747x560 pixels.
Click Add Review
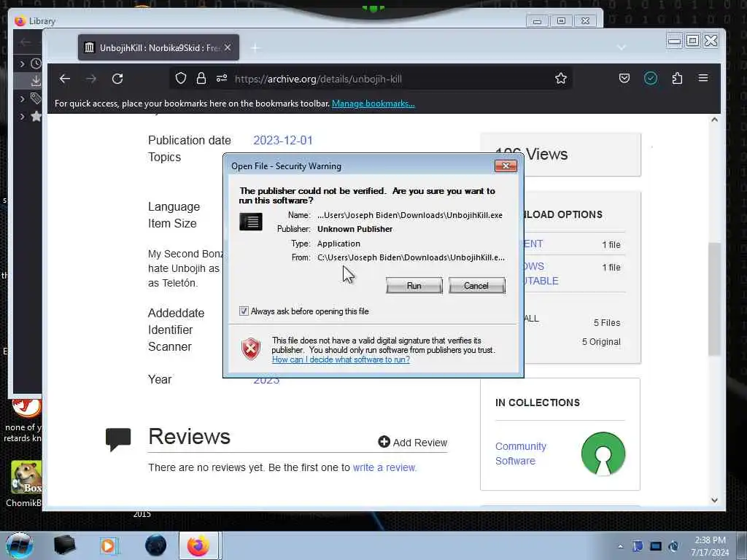(x=413, y=443)
